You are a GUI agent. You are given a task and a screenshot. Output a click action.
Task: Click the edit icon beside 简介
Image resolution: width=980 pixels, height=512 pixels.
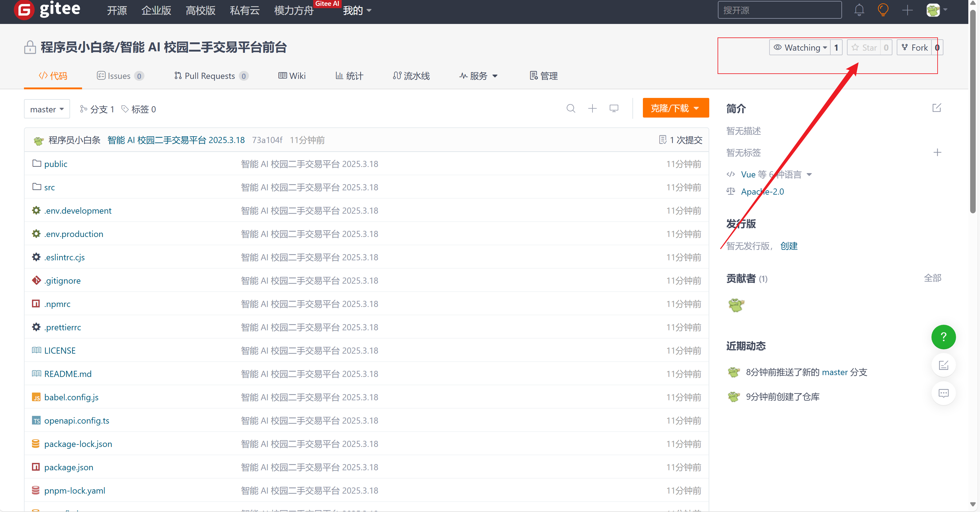936,108
